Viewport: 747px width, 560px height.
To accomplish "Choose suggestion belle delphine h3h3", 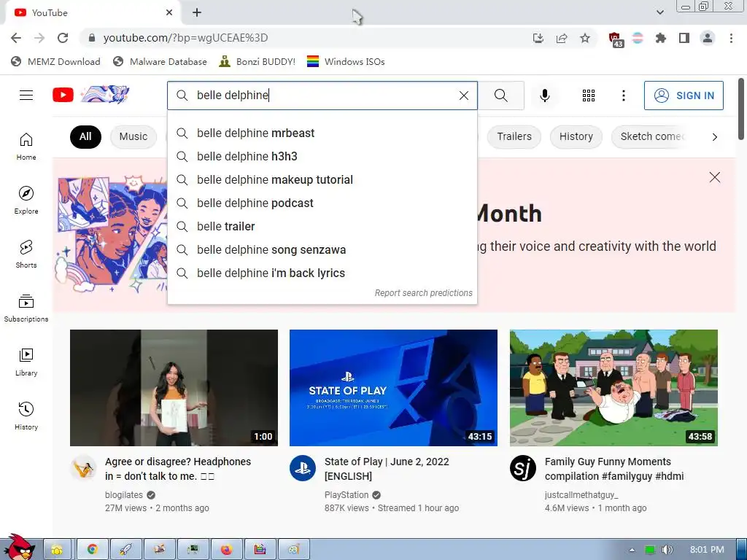I will coord(322,156).
